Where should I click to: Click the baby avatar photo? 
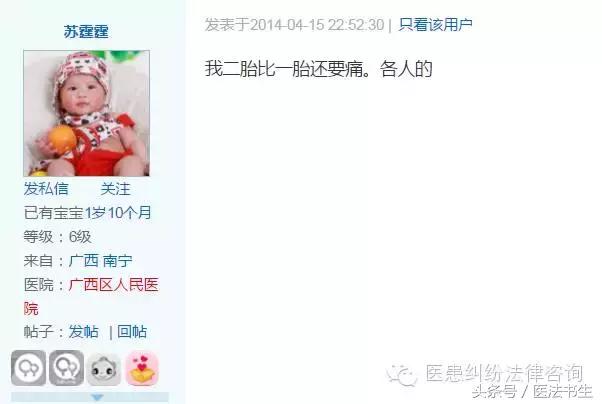coord(86,113)
